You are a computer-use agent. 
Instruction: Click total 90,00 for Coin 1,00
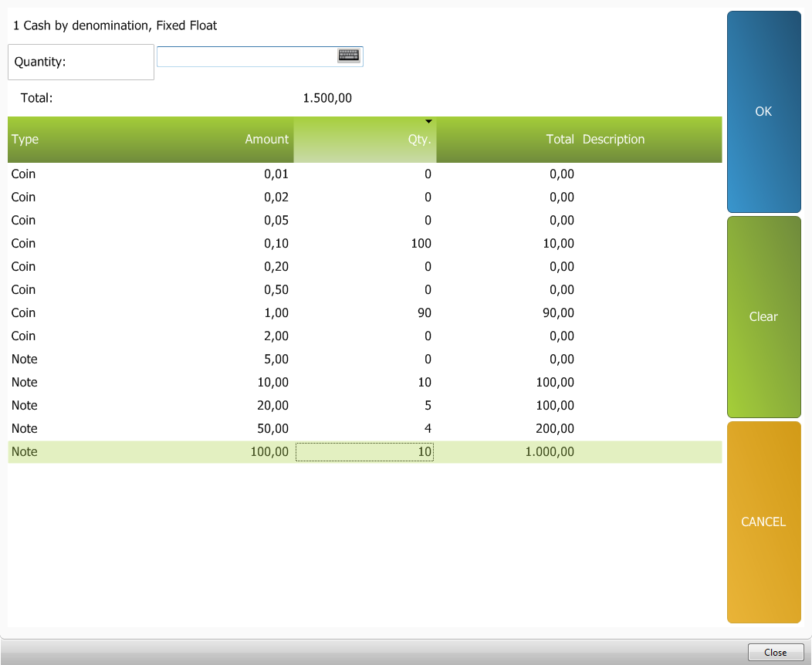click(558, 312)
